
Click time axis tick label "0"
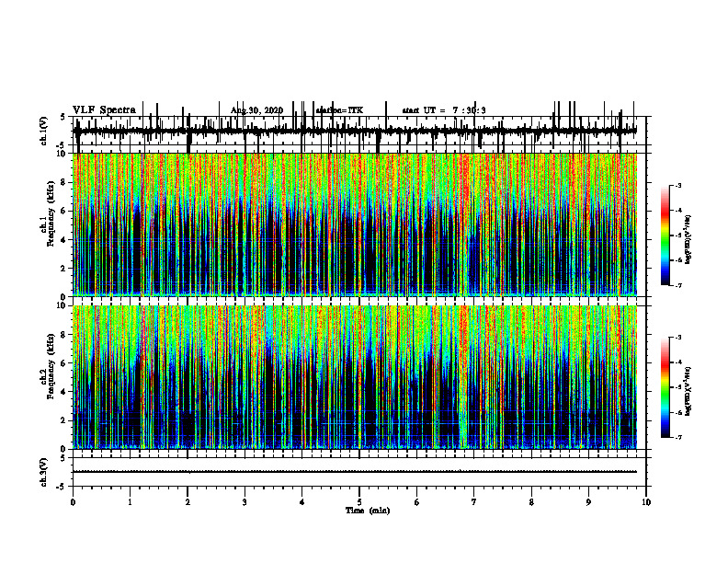pyautogui.click(x=73, y=502)
